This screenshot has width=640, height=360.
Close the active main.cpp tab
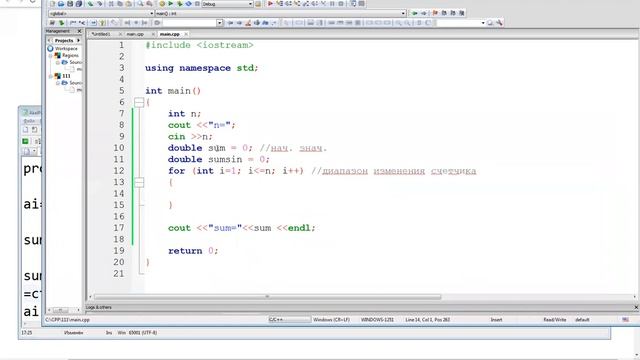186,34
